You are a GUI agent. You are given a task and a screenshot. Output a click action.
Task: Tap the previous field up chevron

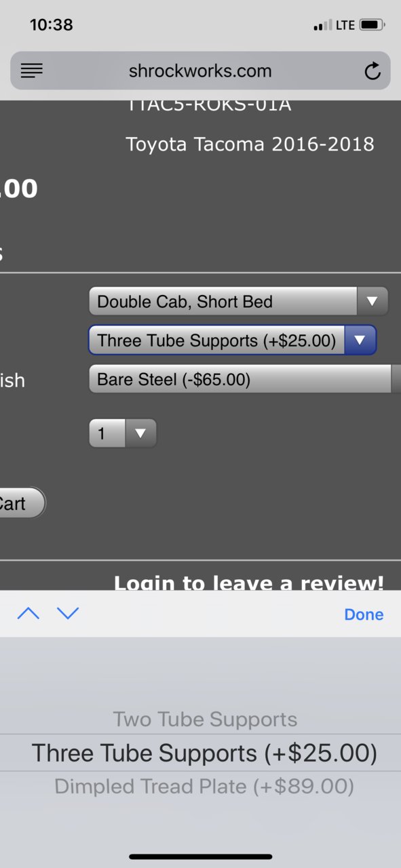[28, 614]
